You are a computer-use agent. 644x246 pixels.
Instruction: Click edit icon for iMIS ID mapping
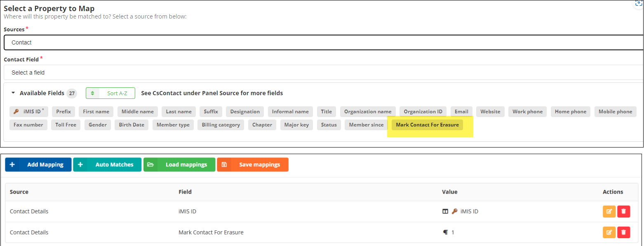609,211
